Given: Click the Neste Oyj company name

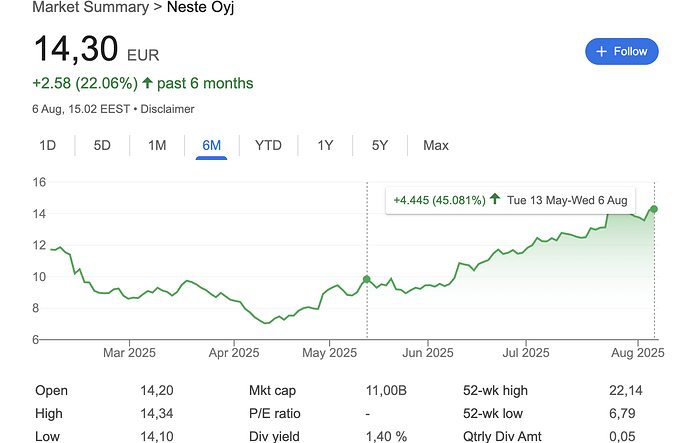Looking at the screenshot, I should pyautogui.click(x=201, y=7).
